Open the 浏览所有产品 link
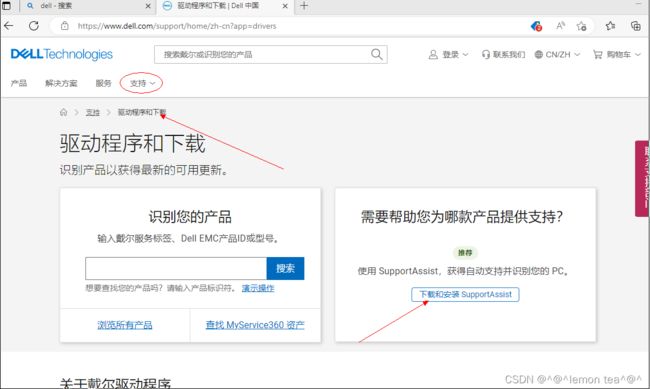 coord(125,325)
